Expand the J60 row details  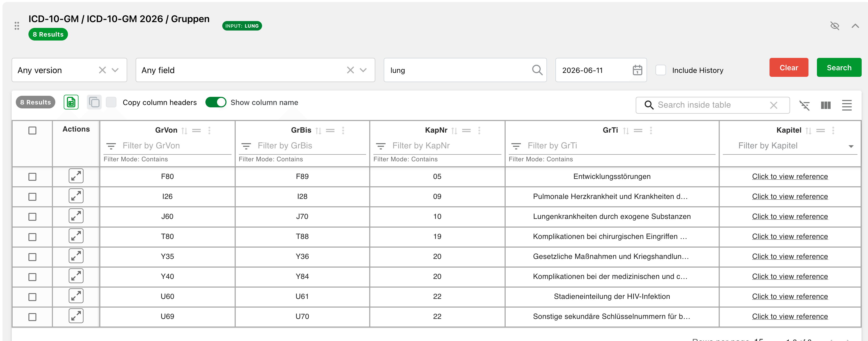click(x=76, y=217)
